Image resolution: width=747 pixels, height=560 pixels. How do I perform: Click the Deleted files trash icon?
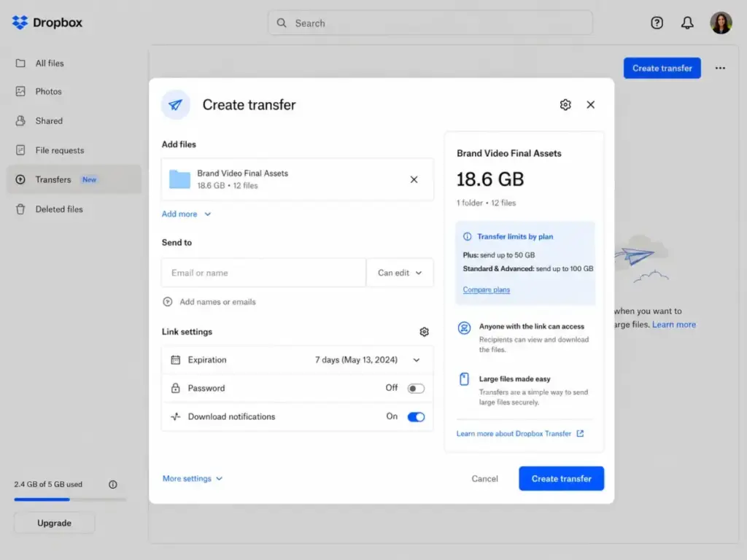[x=20, y=209]
